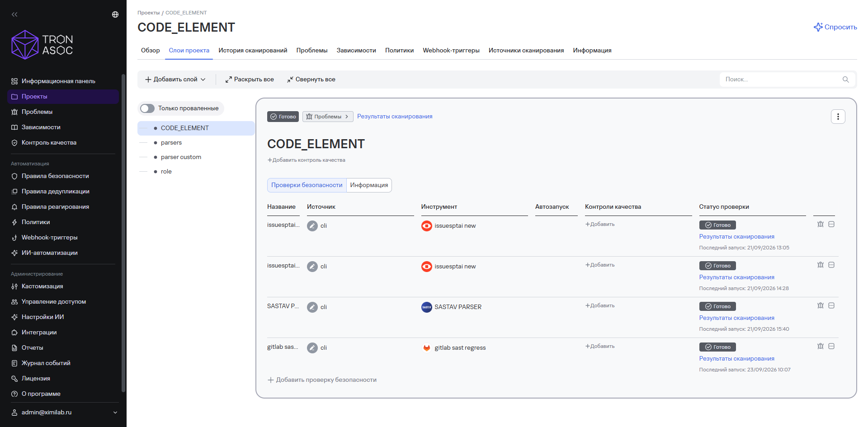
Task: Click cli source icon in SASTAV row
Action: pyautogui.click(x=312, y=307)
